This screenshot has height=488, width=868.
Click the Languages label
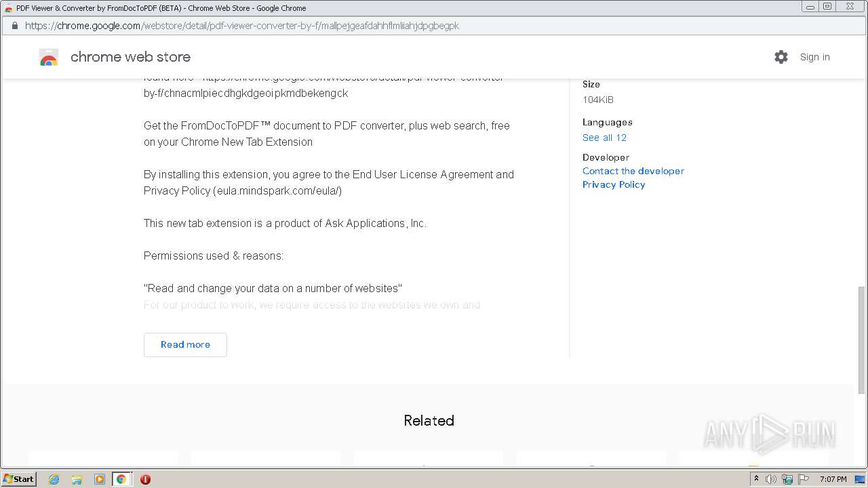click(x=607, y=122)
